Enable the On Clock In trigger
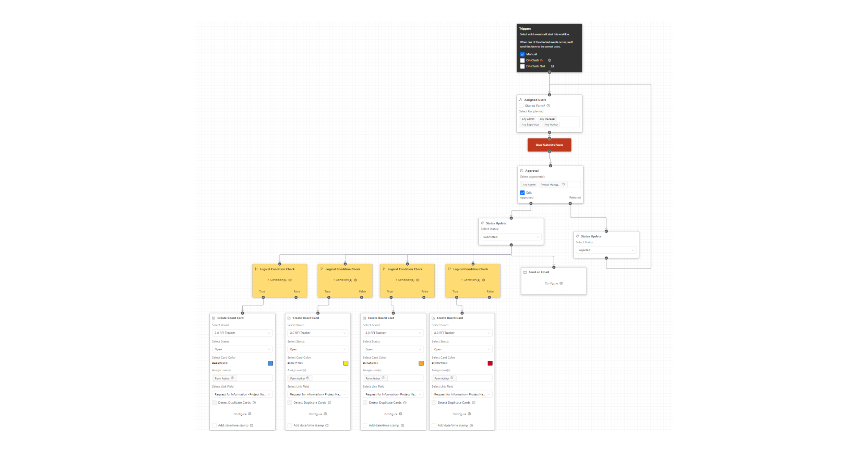868x454 pixels. pyautogui.click(x=522, y=60)
